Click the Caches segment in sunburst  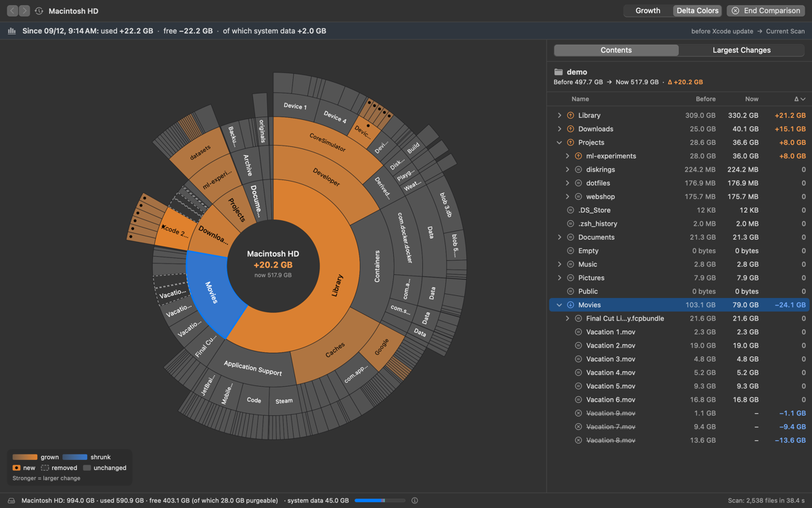[334, 350]
